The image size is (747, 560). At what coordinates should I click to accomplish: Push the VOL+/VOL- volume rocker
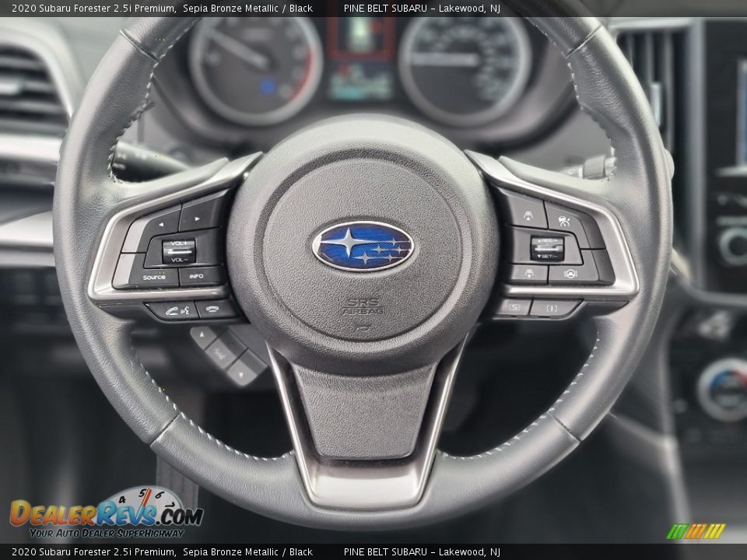(178, 250)
